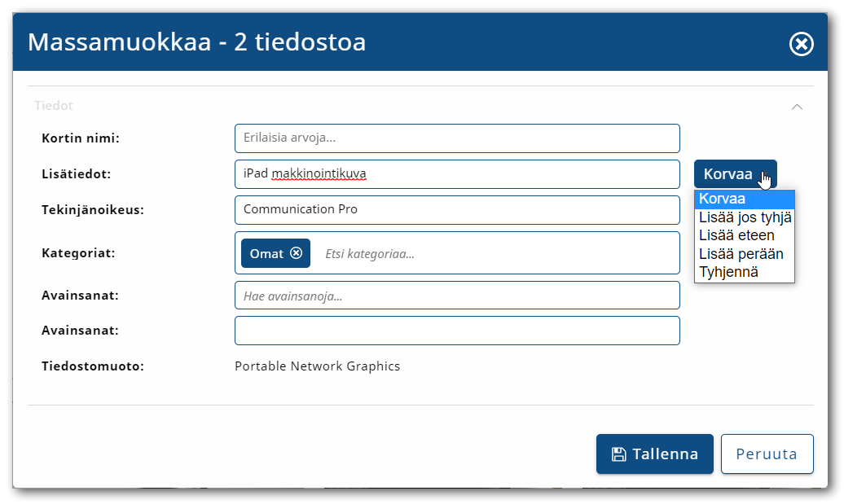Viewport: 844px width, 504px height.
Task: Click the floppy disk icon on Tallenna
Action: tap(619, 454)
